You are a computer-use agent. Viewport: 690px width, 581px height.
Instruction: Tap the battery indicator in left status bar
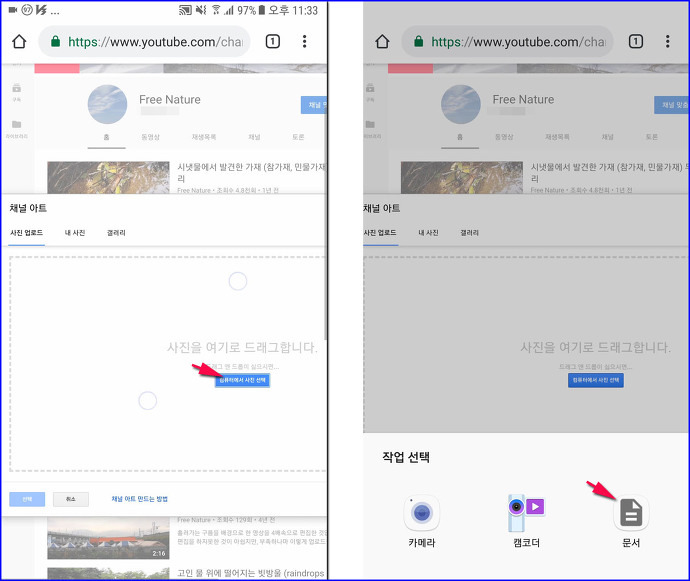(261, 10)
